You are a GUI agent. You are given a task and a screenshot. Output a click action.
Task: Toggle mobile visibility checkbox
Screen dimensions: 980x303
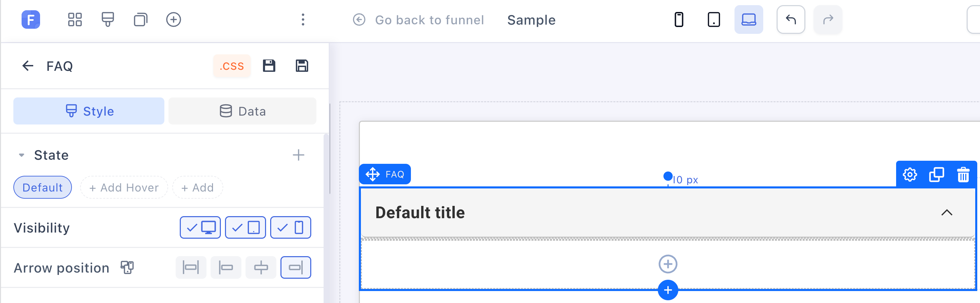click(x=291, y=228)
